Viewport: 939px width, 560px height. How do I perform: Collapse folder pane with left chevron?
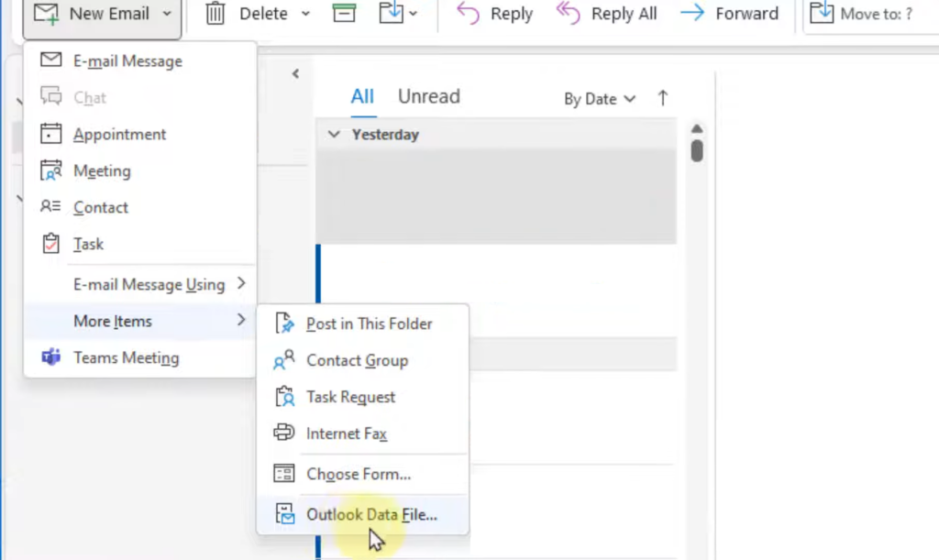click(295, 73)
